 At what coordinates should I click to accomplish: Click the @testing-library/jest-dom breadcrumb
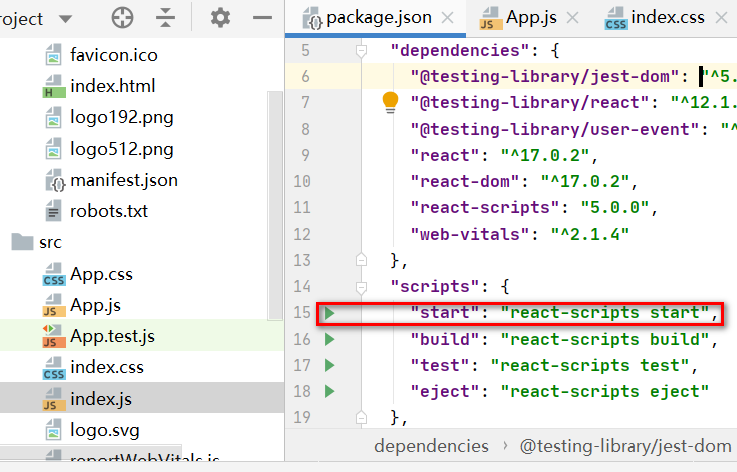625,446
